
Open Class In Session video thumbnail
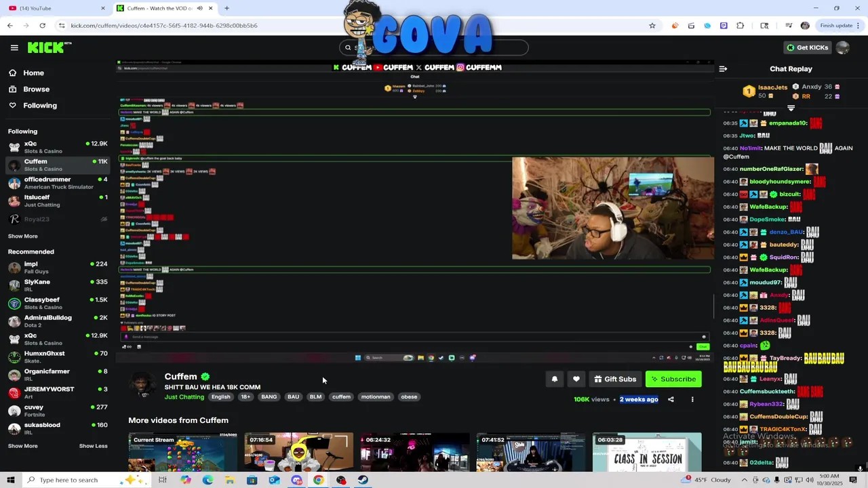(x=647, y=451)
